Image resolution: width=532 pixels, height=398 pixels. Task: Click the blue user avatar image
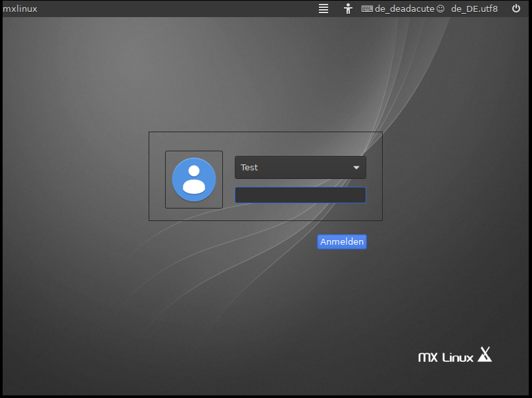tap(194, 180)
